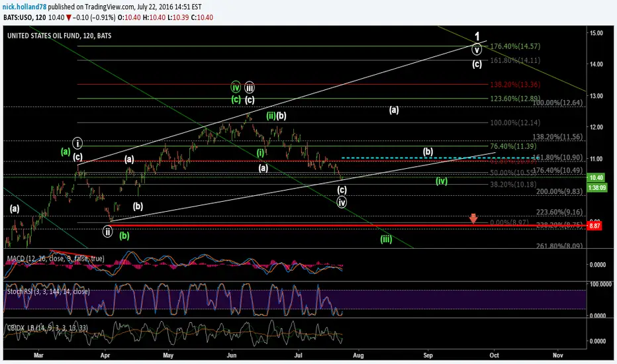Click the Oct label on the time axis
The width and height of the screenshot is (617, 364).
pyautogui.click(x=495, y=355)
